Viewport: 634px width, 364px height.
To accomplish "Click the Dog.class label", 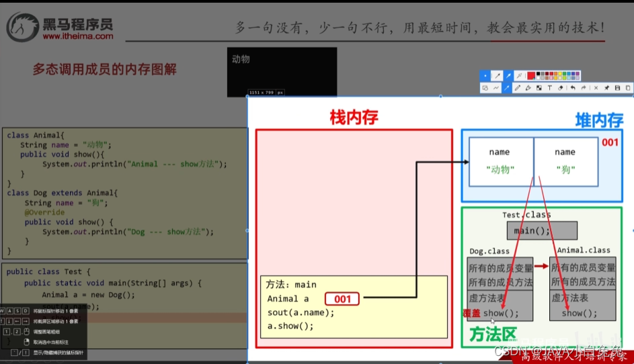I will (489, 251).
